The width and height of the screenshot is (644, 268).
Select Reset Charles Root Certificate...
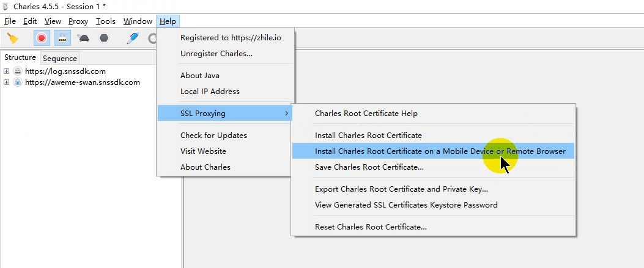(x=371, y=226)
